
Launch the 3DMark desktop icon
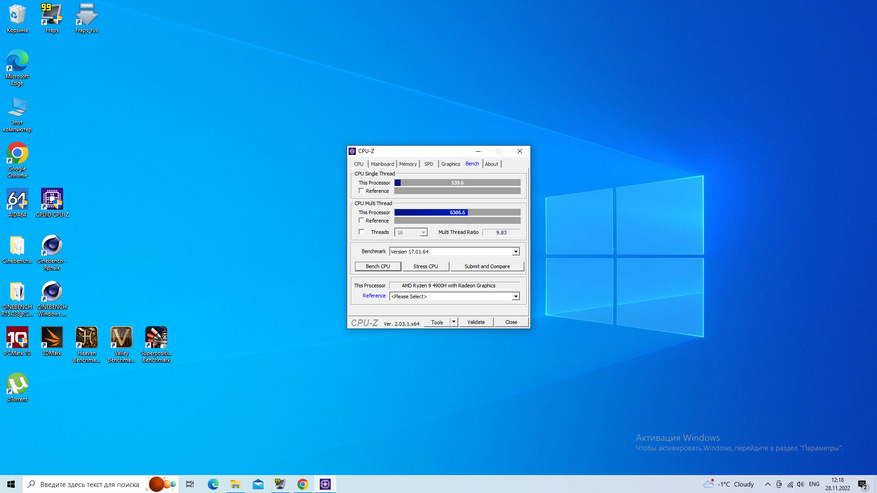[52, 338]
